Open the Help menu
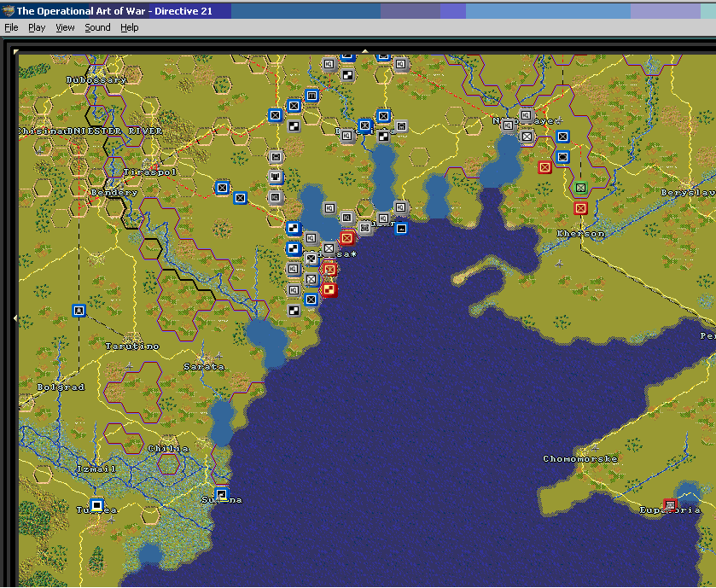 coord(129,27)
